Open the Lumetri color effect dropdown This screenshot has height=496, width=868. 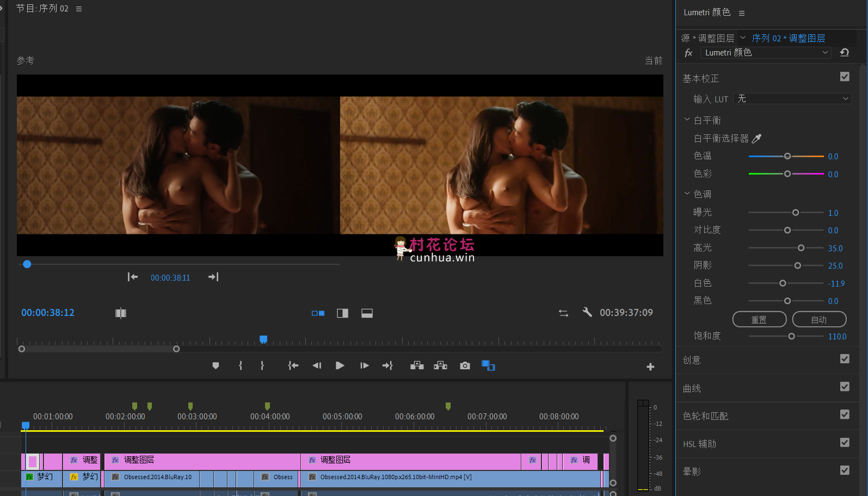(x=766, y=53)
